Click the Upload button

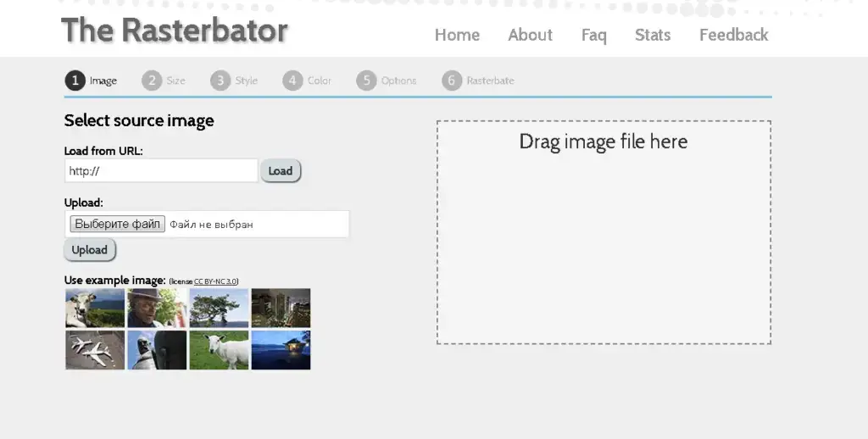(90, 250)
